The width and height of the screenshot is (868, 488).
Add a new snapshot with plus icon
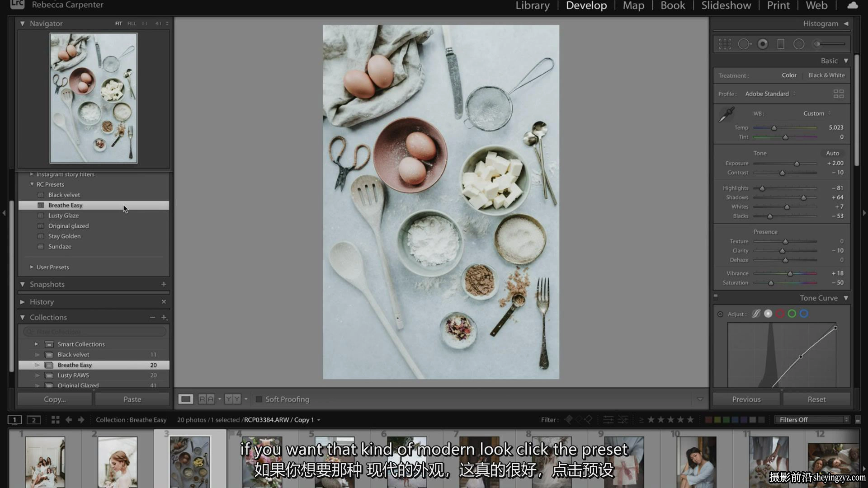point(164,284)
